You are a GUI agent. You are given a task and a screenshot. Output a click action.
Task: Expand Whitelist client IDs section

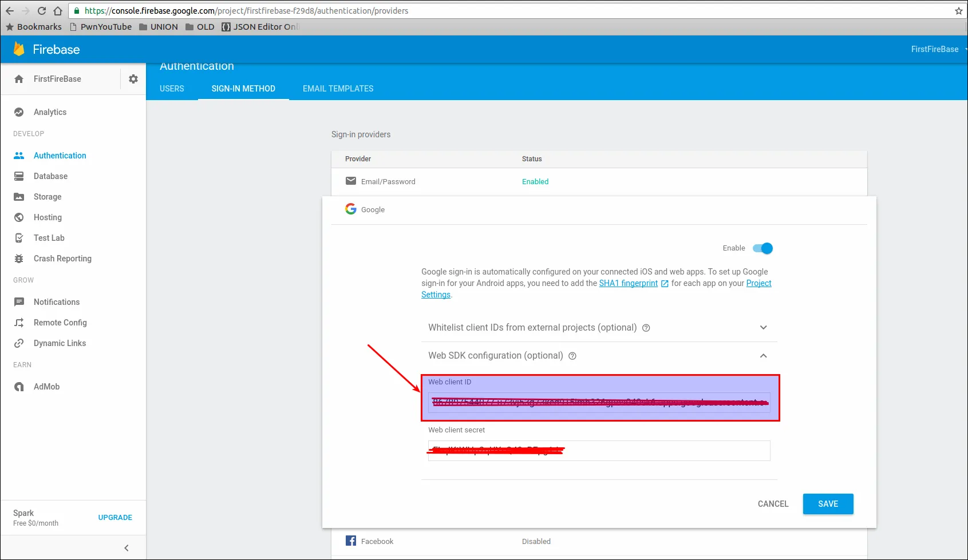coord(763,328)
